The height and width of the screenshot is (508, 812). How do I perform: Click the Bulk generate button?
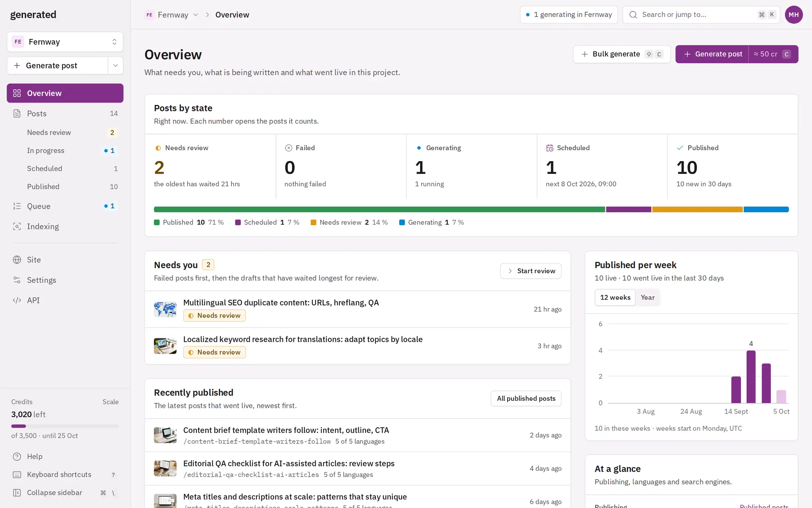(622, 54)
